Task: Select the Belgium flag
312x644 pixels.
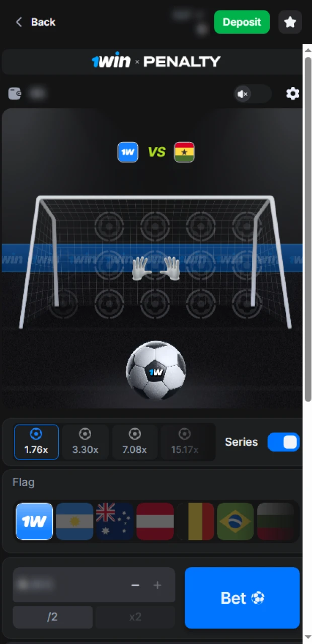Action: (x=195, y=521)
